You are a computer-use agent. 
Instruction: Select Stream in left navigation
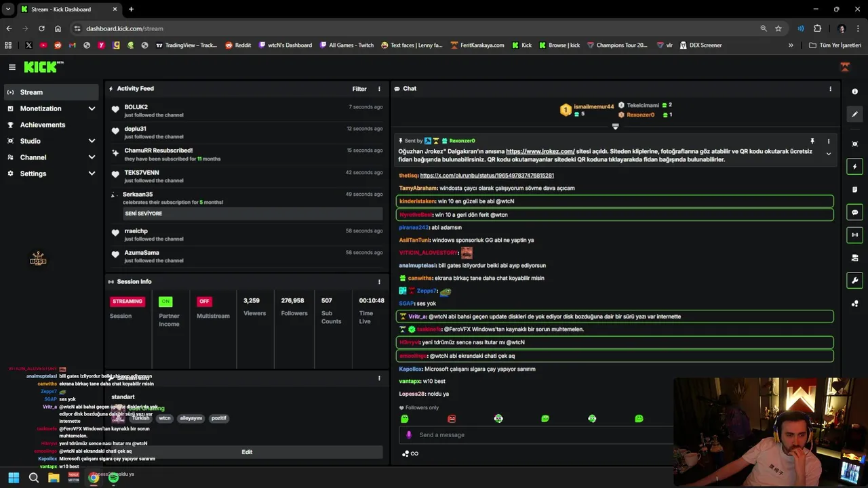click(x=52, y=92)
